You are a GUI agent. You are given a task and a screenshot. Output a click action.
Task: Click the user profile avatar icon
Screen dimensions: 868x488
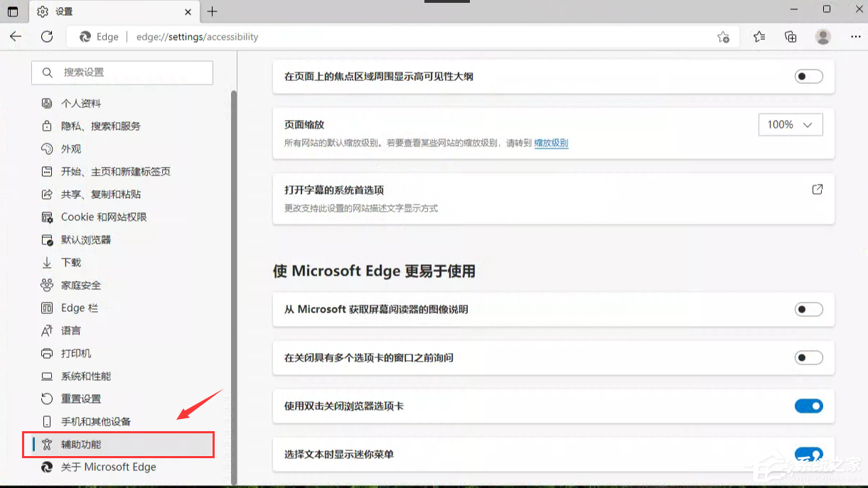[823, 37]
